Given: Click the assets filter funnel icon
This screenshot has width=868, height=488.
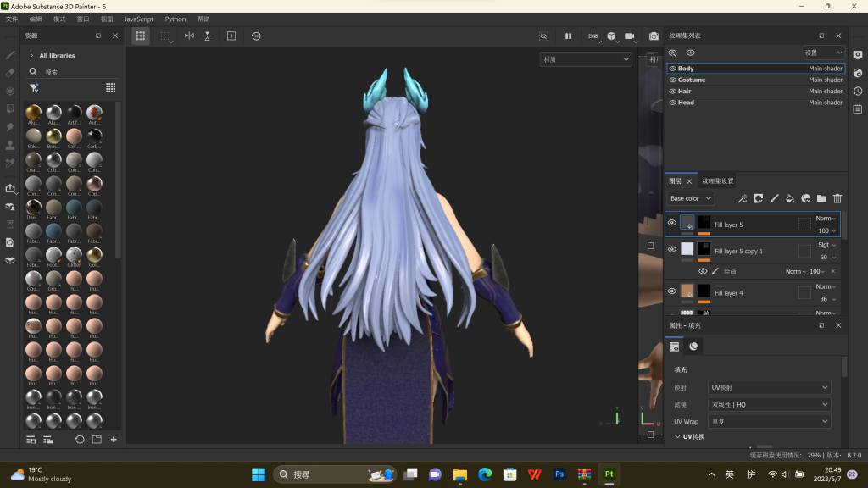Looking at the screenshot, I should (34, 88).
